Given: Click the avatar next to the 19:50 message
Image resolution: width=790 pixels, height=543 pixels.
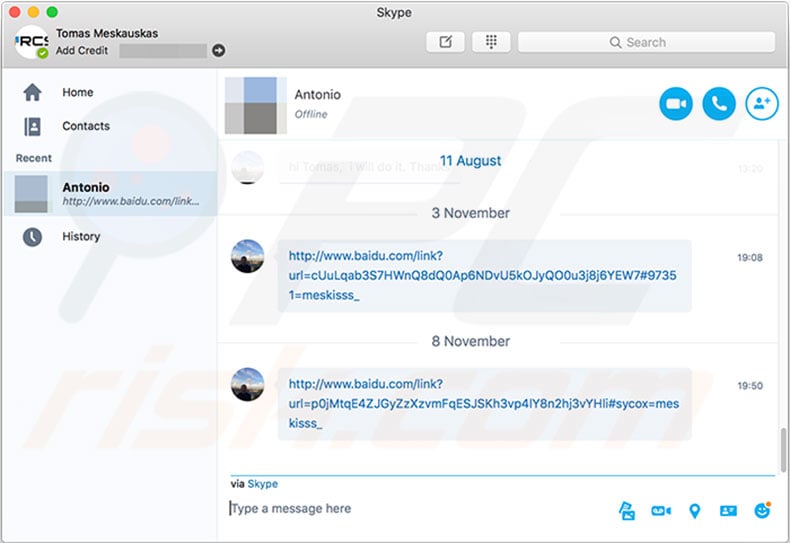Looking at the screenshot, I should click(x=247, y=384).
